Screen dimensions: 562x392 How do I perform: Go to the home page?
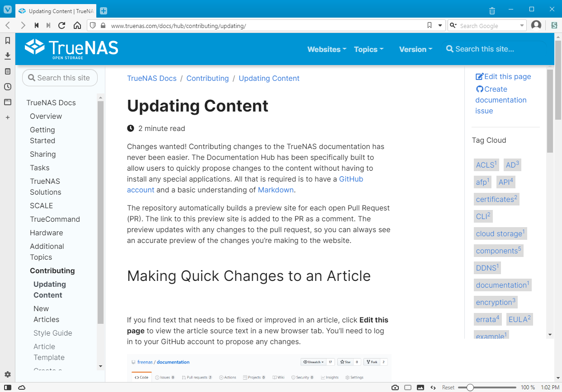point(77,26)
